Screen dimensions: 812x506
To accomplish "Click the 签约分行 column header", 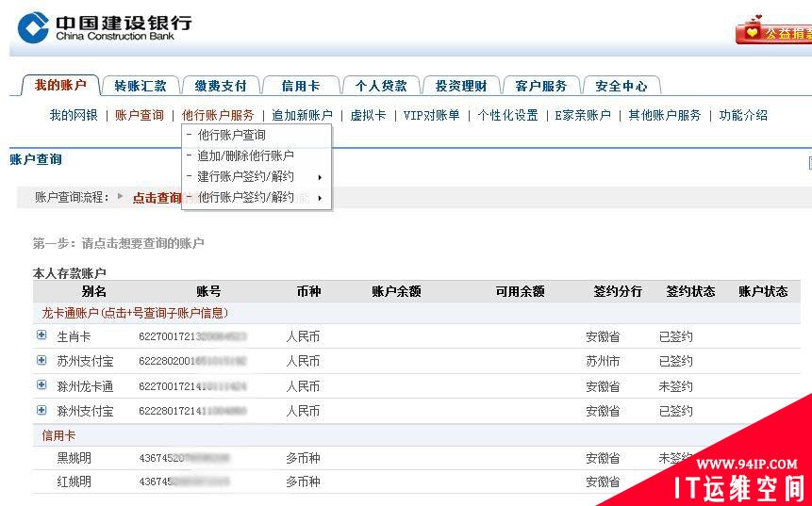I will tap(618, 291).
